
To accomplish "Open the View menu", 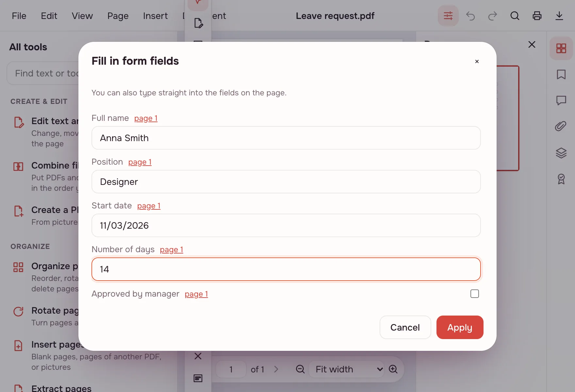I will pyautogui.click(x=82, y=16).
